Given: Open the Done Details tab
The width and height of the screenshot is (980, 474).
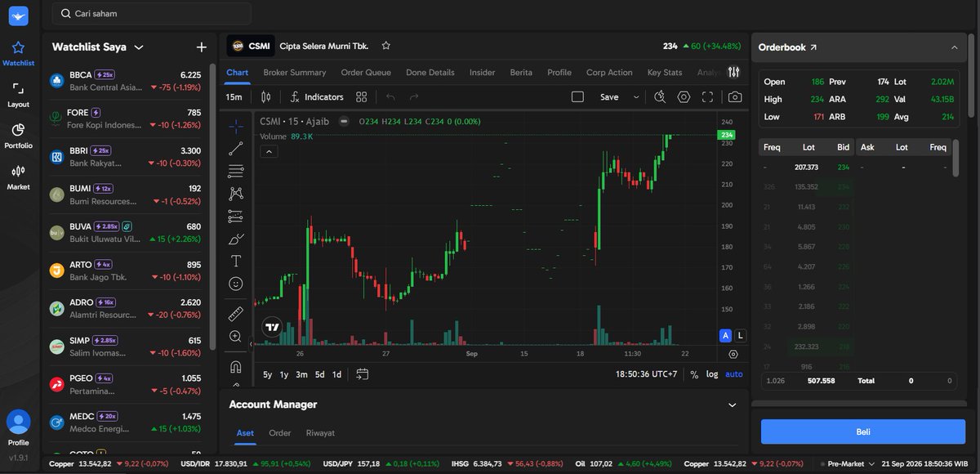Looking at the screenshot, I should coord(430,72).
